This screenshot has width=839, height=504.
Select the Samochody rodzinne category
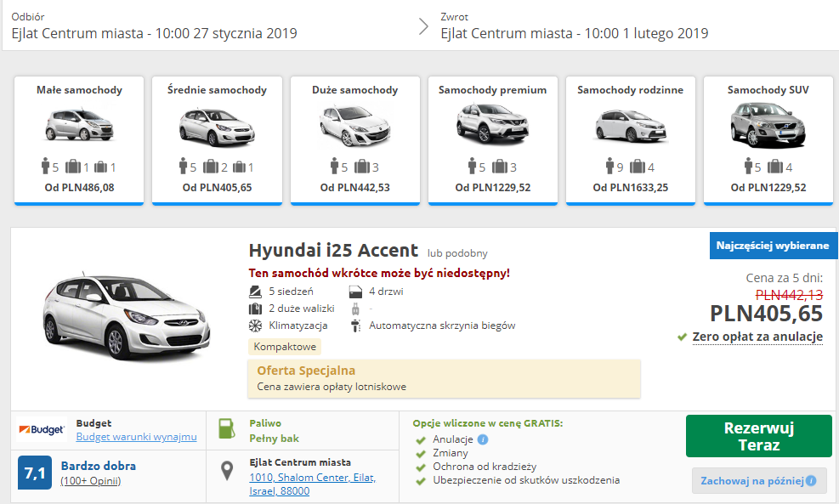[x=631, y=141]
